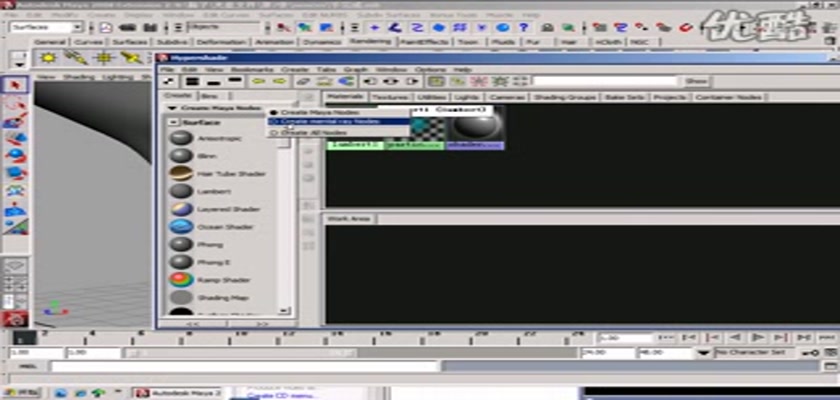The image size is (840, 400).
Task: Create a Phong E material node
Action: coord(181,262)
